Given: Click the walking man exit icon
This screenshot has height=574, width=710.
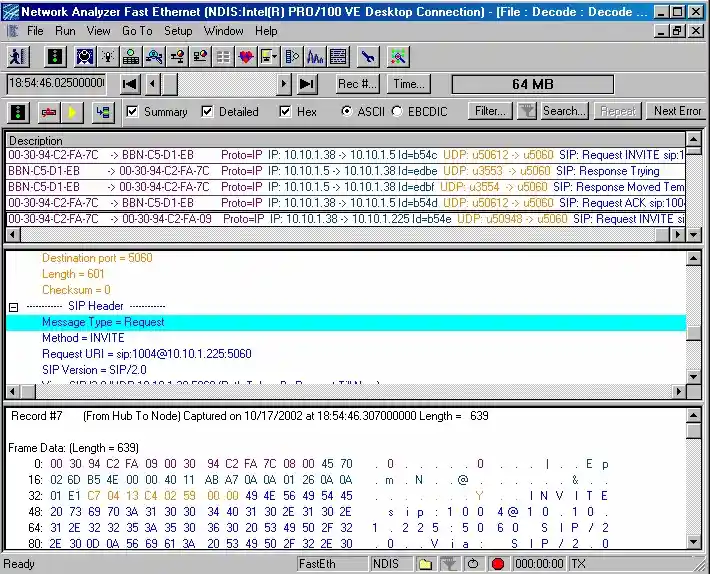Looking at the screenshot, I should click(17, 57).
